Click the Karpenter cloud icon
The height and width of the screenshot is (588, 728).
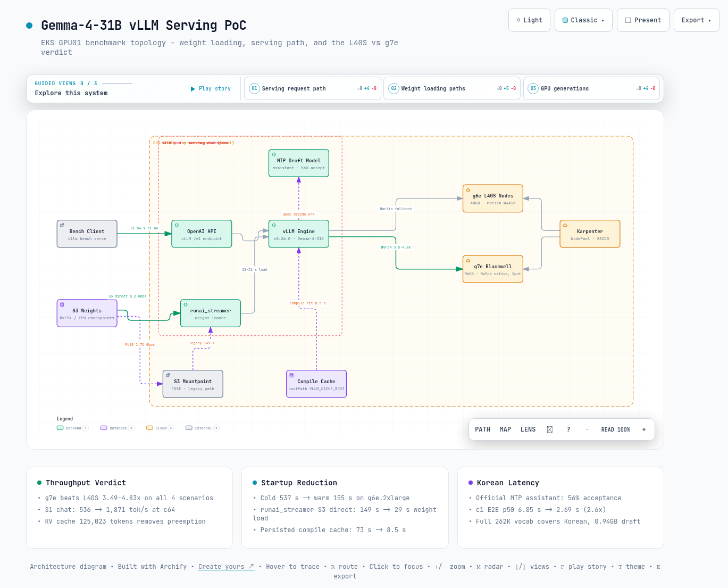click(x=565, y=225)
